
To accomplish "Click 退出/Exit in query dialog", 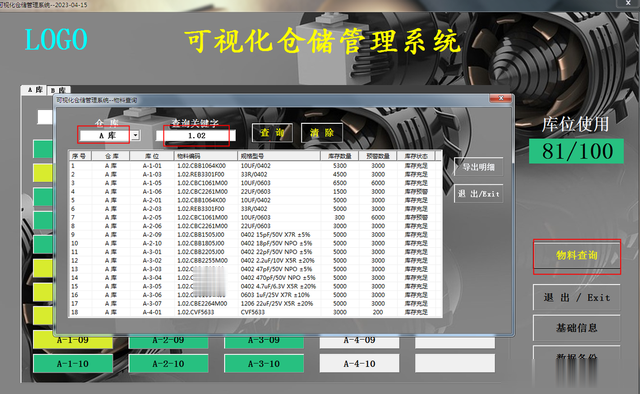I will (x=478, y=194).
